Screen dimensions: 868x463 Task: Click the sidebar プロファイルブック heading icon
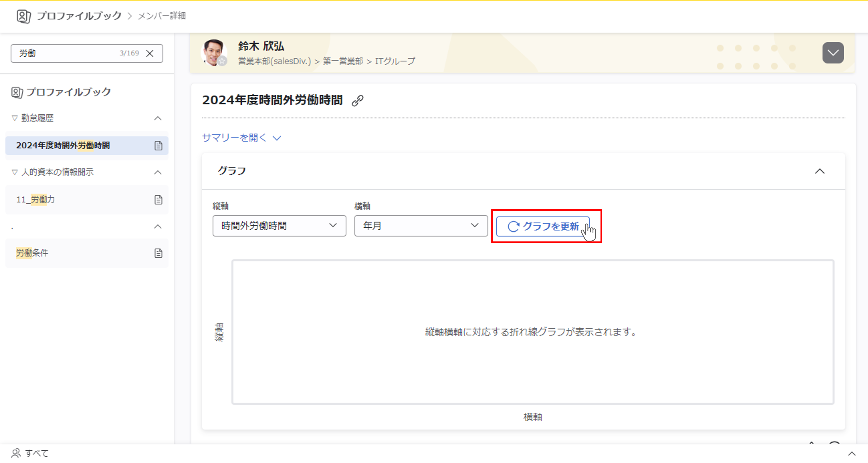point(17,92)
